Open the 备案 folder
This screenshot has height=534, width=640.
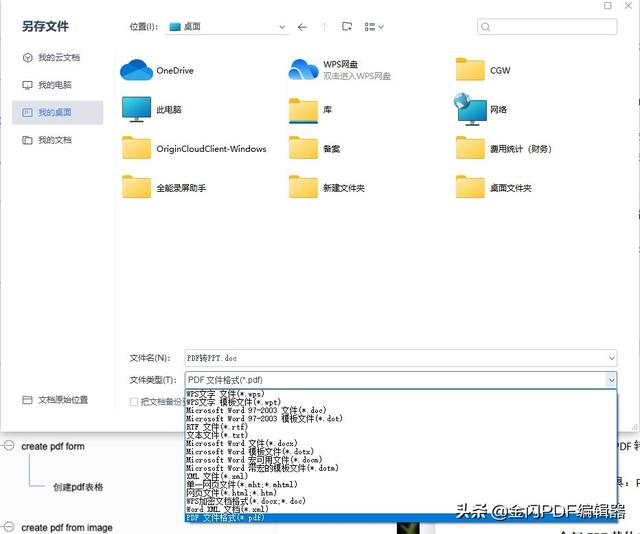314,149
